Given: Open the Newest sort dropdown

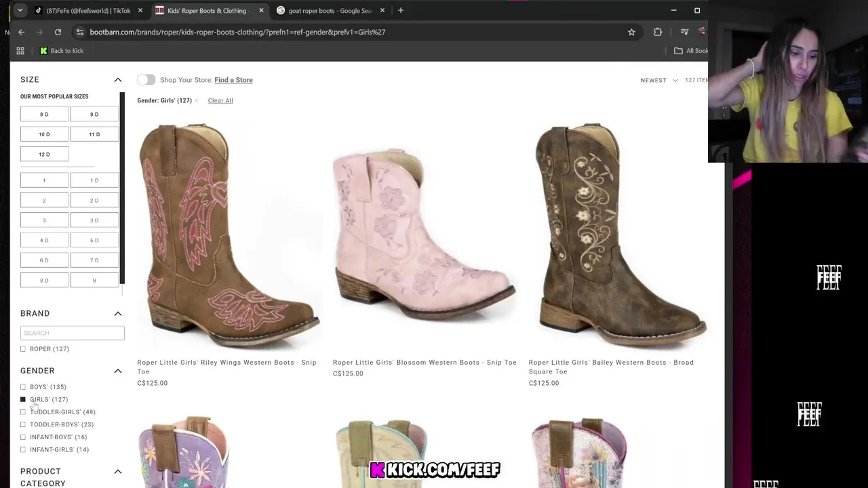Looking at the screenshot, I should coord(658,80).
